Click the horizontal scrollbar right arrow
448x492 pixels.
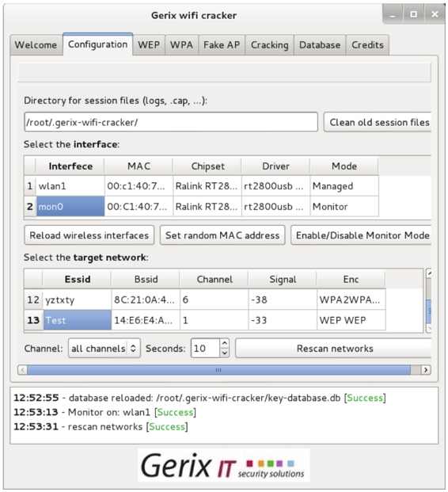tap(426, 370)
